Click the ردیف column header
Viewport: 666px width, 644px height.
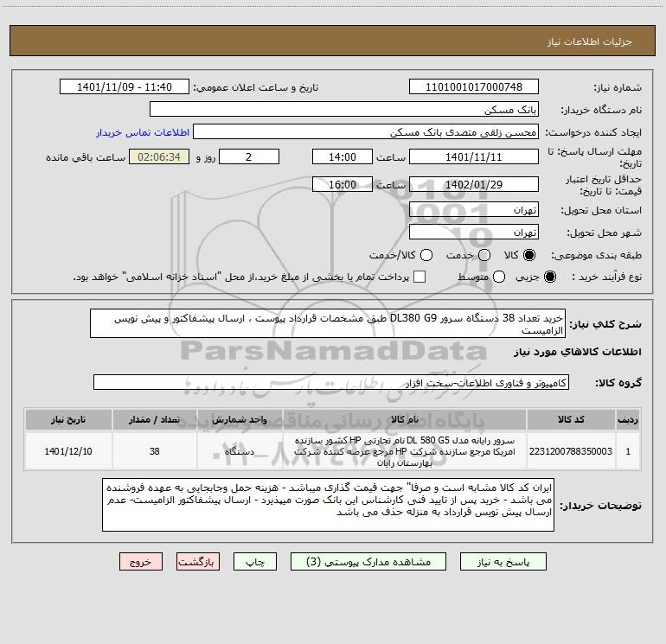pyautogui.click(x=628, y=419)
